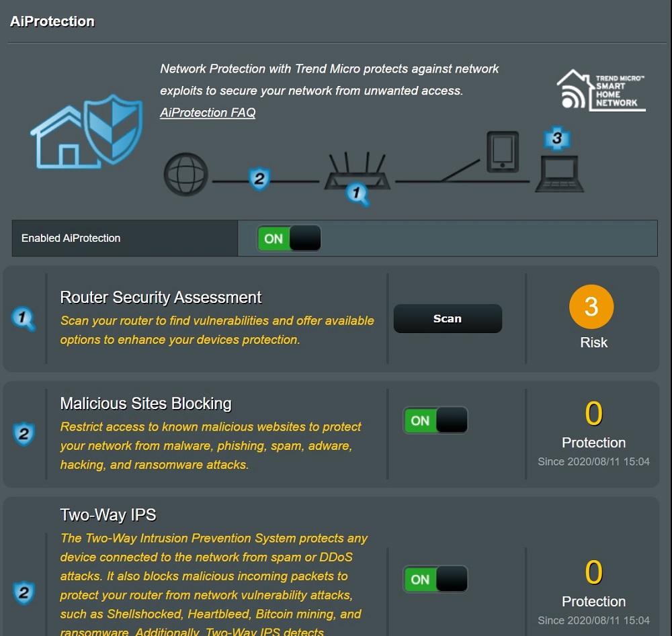Click the Protection label for Malicious Sites Blocking
The height and width of the screenshot is (636, 672).
click(x=593, y=443)
